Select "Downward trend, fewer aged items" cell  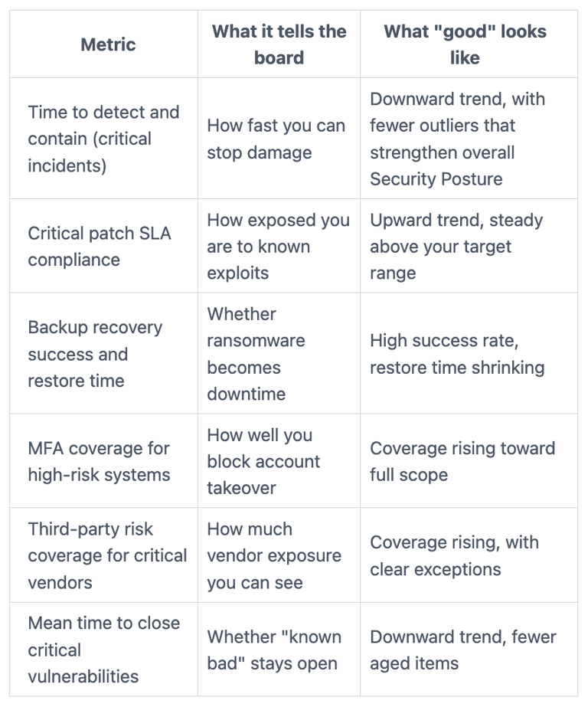(x=469, y=650)
